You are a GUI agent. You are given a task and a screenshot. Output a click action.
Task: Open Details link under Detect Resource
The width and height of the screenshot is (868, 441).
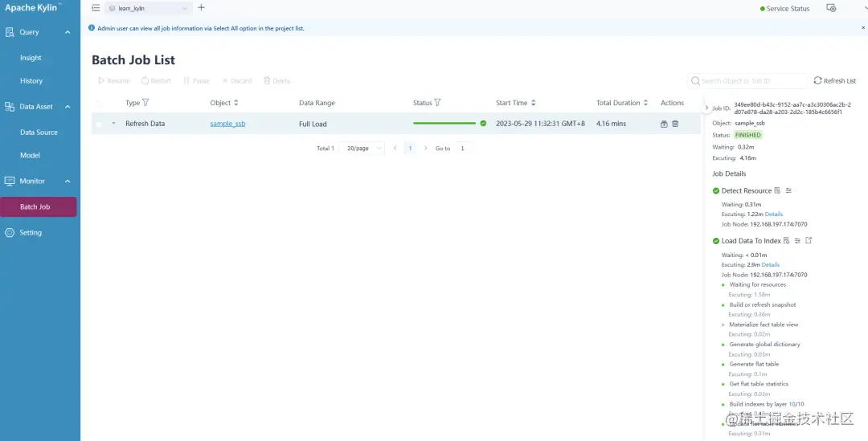(774, 214)
